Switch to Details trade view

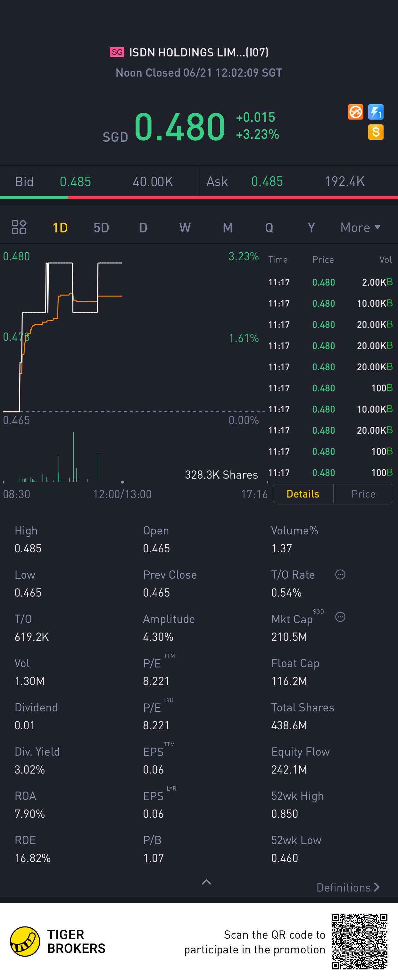click(x=303, y=493)
